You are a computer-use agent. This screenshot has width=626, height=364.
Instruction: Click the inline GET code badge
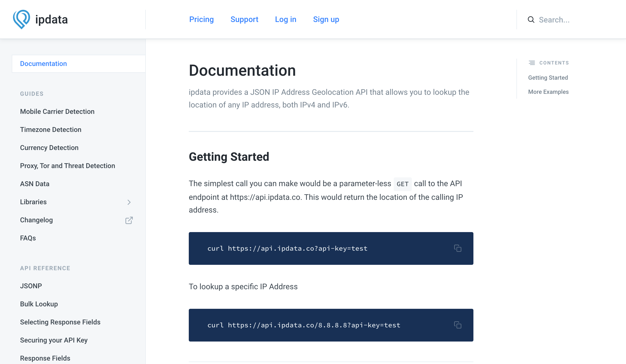402,184
